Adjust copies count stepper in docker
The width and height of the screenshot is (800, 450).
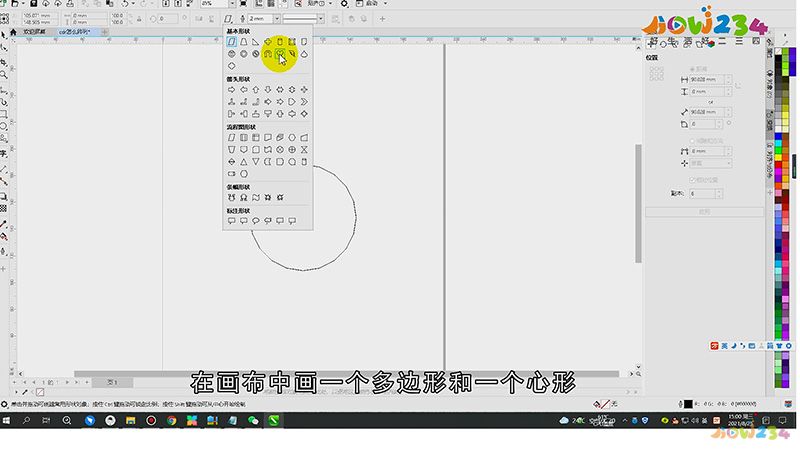click(719, 194)
